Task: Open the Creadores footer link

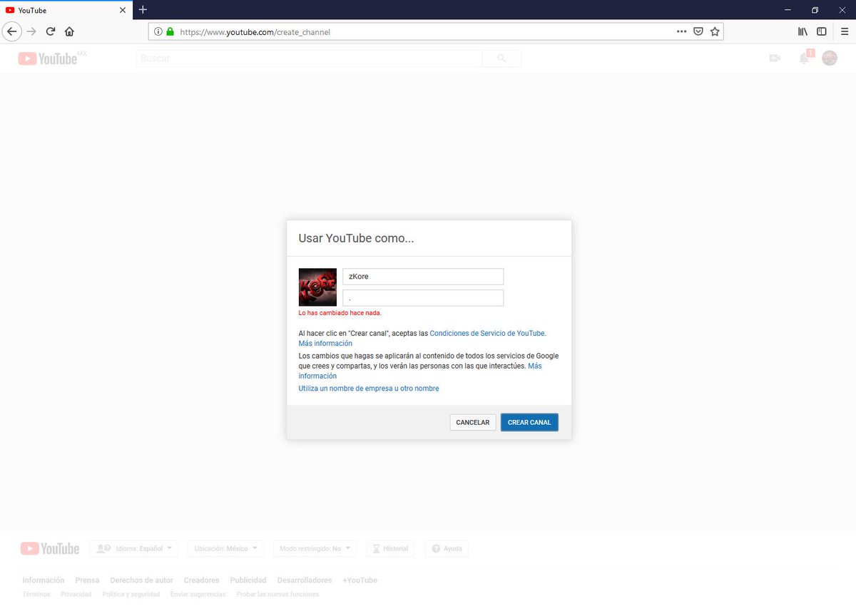Action: 201,580
